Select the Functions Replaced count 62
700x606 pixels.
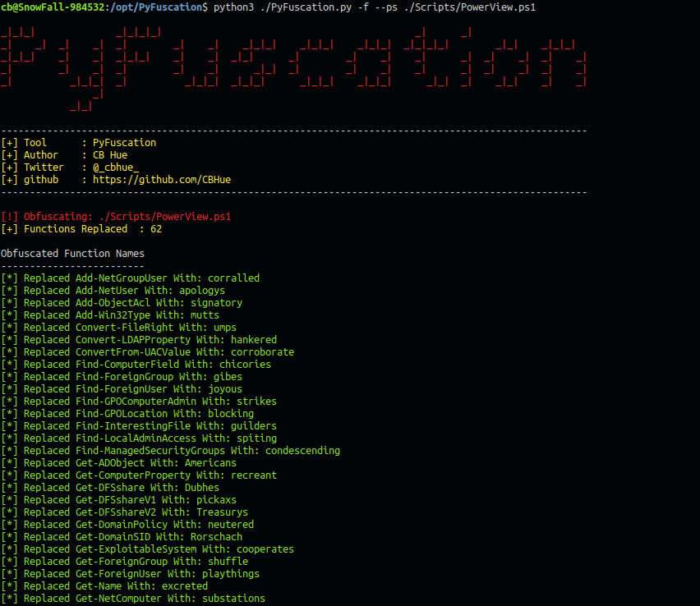pyautogui.click(x=156, y=229)
